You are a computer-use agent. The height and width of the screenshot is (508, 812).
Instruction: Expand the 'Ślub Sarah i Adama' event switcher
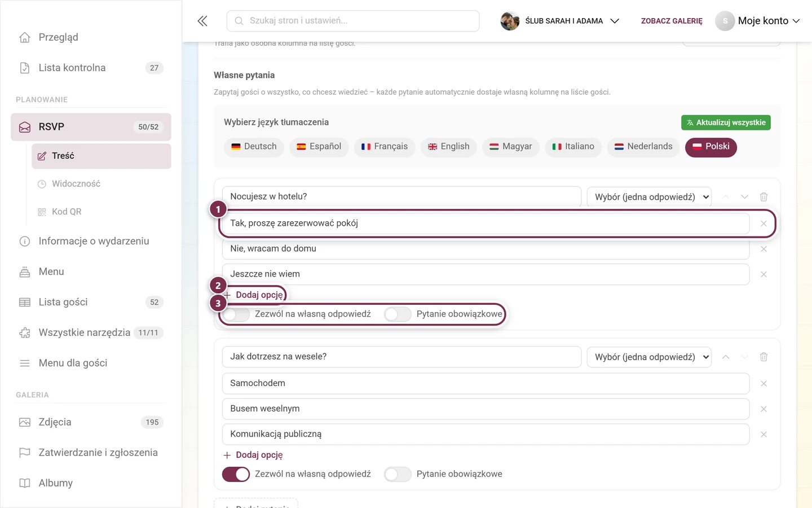click(560, 21)
